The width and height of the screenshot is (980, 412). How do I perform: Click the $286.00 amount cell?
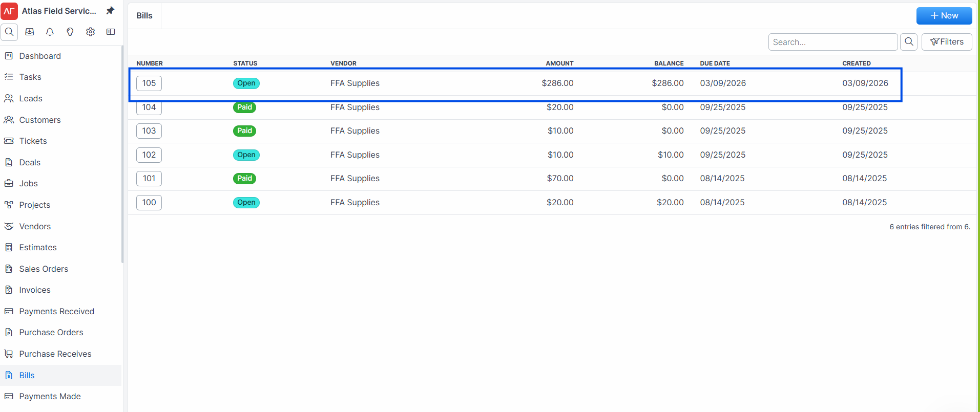557,83
